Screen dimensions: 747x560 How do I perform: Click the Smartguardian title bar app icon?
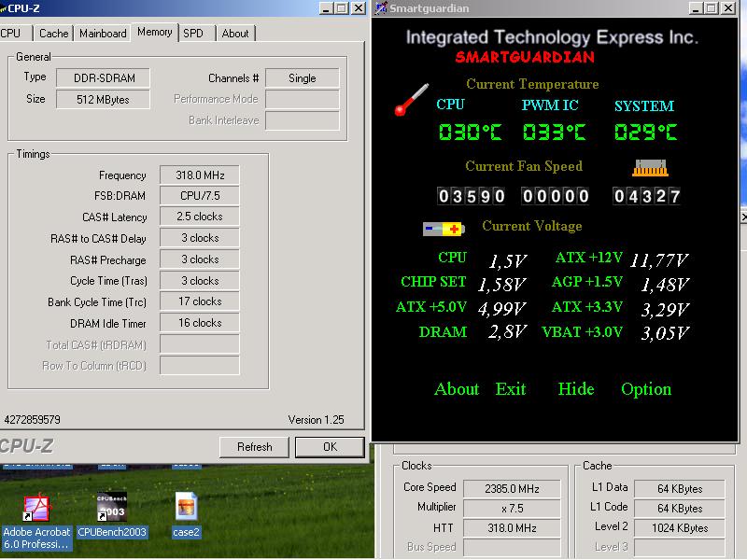pyautogui.click(x=381, y=8)
